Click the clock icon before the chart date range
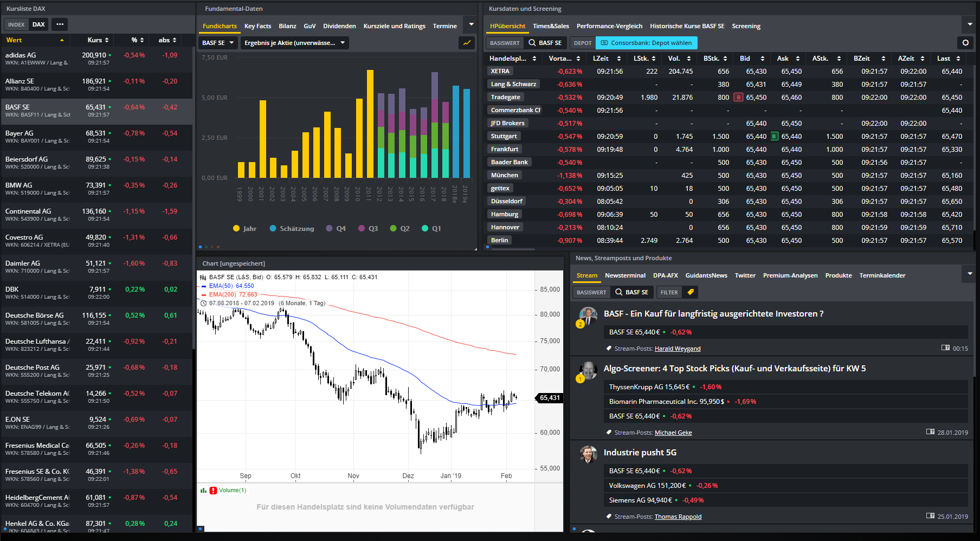The image size is (980, 541). tap(204, 304)
